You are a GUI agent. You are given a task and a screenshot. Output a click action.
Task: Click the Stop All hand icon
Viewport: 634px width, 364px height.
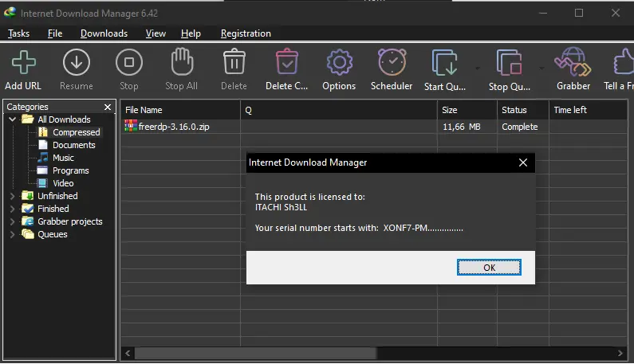pos(182,62)
